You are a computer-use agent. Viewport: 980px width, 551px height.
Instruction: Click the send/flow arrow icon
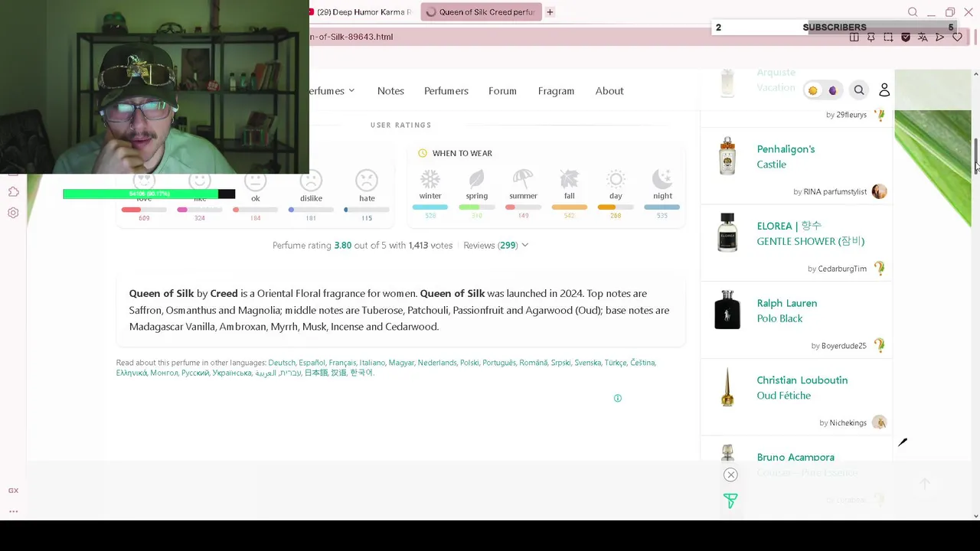click(x=940, y=37)
